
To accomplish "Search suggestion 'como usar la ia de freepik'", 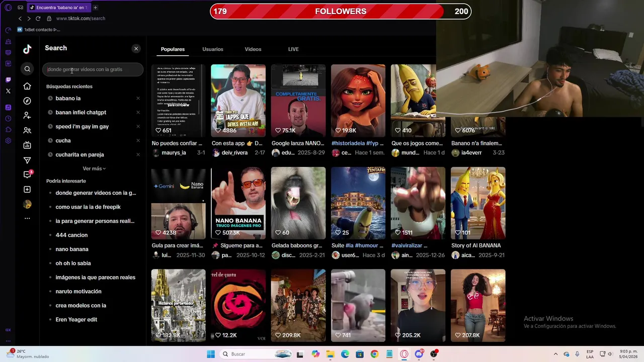I will point(88,207).
